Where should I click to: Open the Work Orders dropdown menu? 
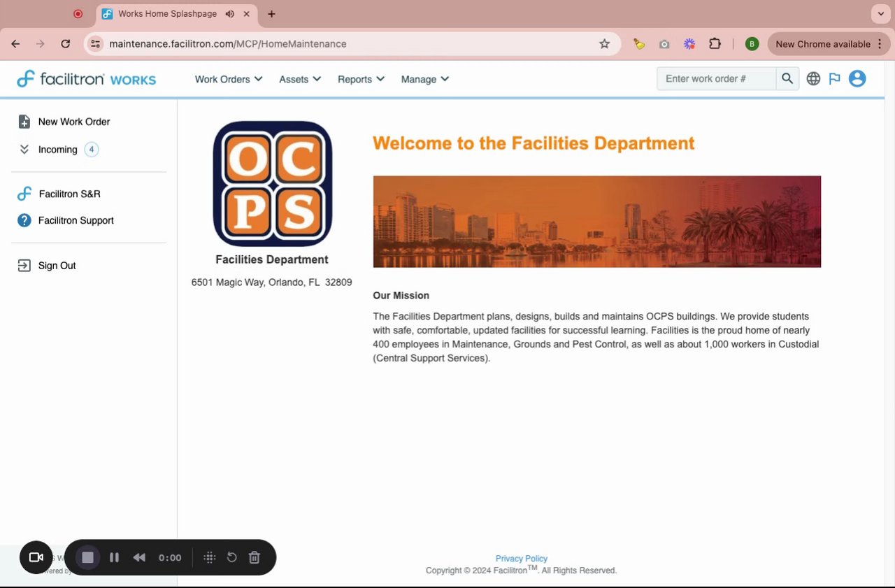[229, 79]
